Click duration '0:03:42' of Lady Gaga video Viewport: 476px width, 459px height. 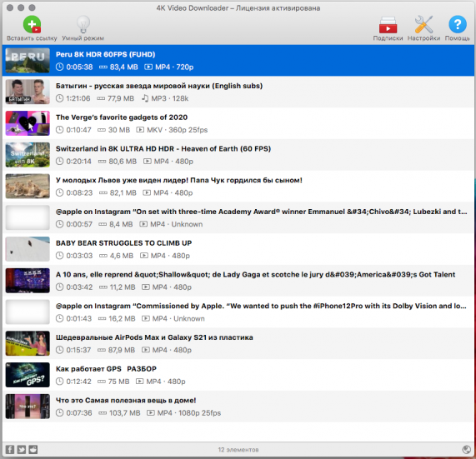pyautogui.click(x=79, y=287)
